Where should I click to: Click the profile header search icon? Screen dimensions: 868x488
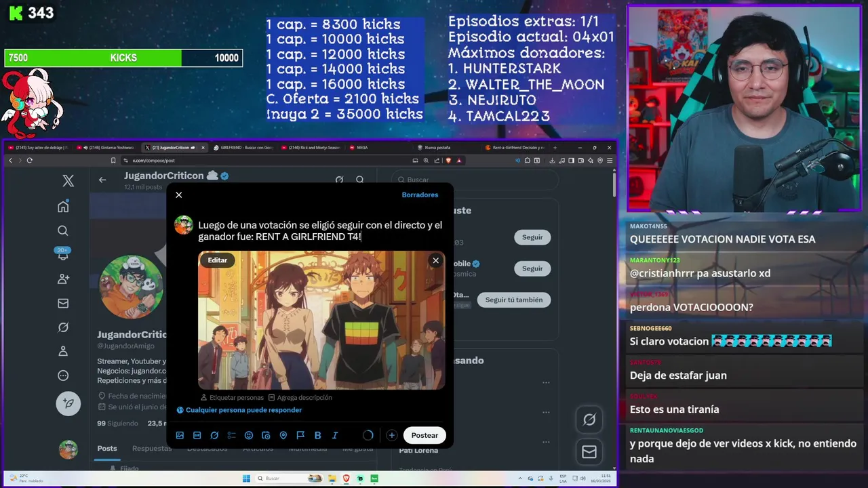point(360,180)
